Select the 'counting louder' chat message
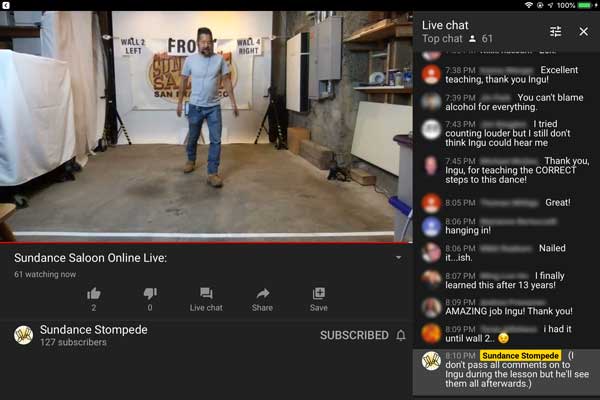Viewport: 600px width, 400px height. point(506,133)
